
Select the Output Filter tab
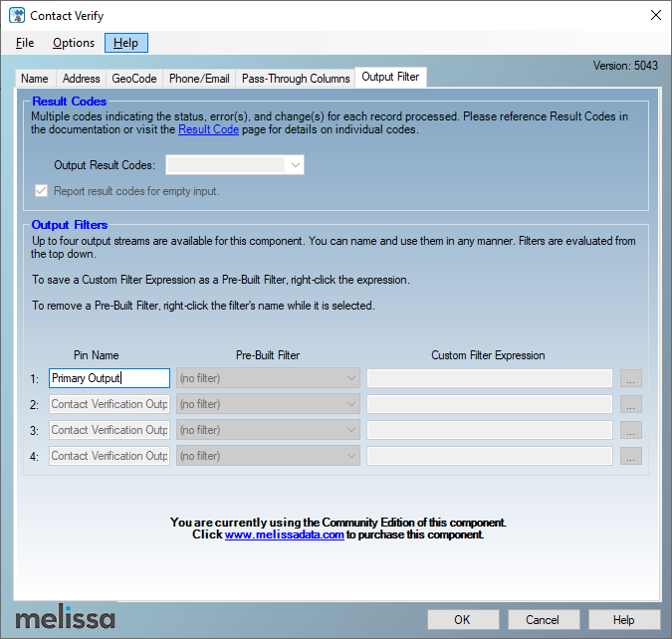point(390,78)
